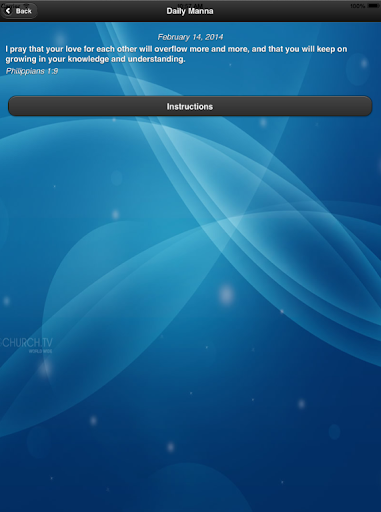Tap the Back button

pyautogui.click(x=18, y=11)
